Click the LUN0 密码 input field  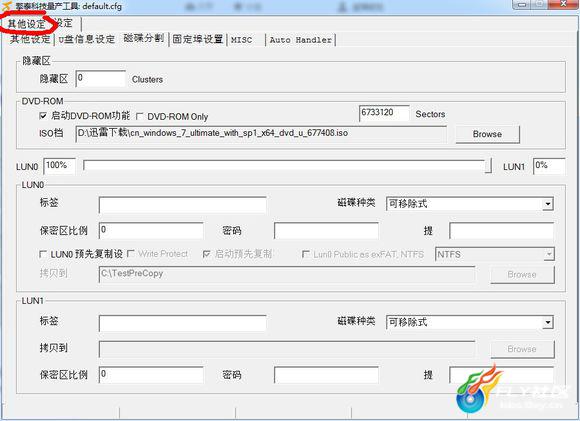326,231
